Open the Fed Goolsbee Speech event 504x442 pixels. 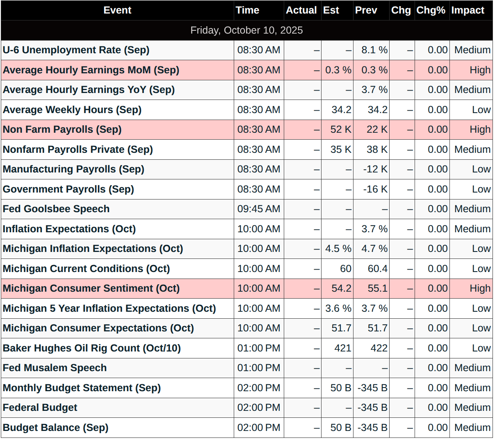coord(56,209)
